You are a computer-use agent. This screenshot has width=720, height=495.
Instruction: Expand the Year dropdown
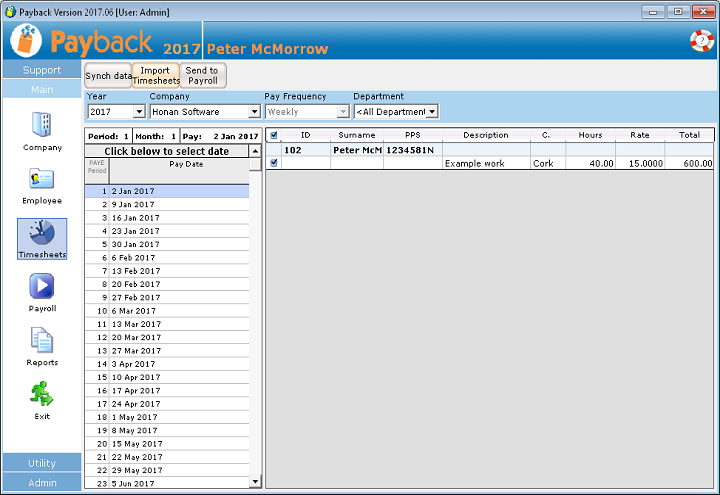[139, 112]
